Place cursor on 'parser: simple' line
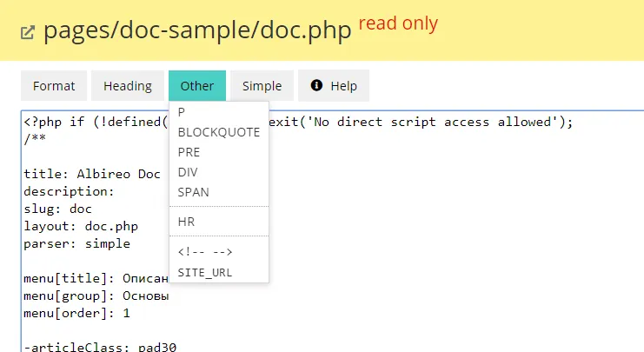 [x=76, y=243]
